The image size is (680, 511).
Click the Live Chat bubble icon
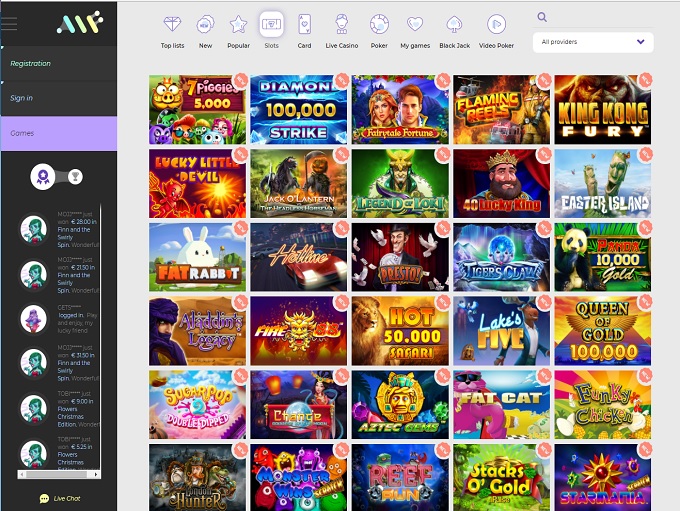[44, 498]
